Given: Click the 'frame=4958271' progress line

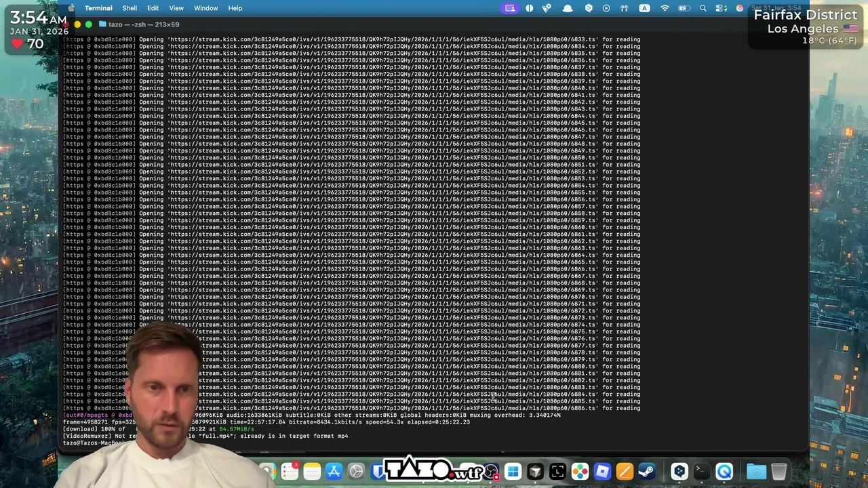Looking at the screenshot, I should (267, 422).
